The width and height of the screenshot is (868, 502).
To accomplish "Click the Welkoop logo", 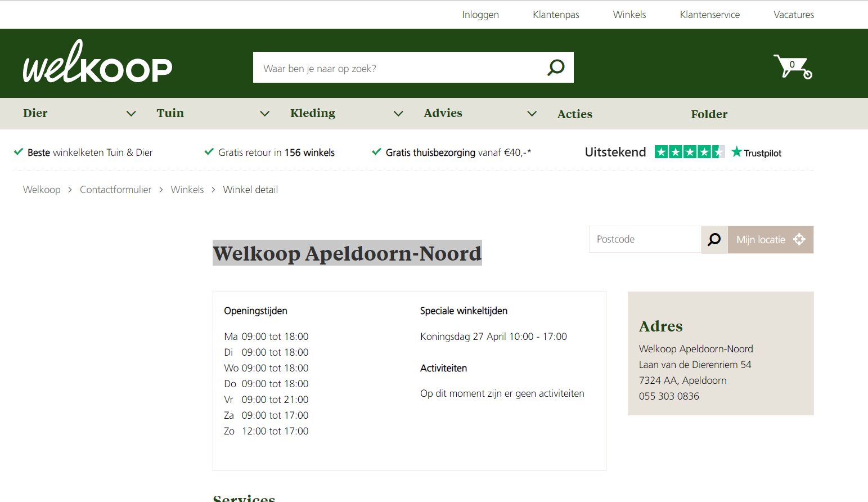I will coord(97,62).
